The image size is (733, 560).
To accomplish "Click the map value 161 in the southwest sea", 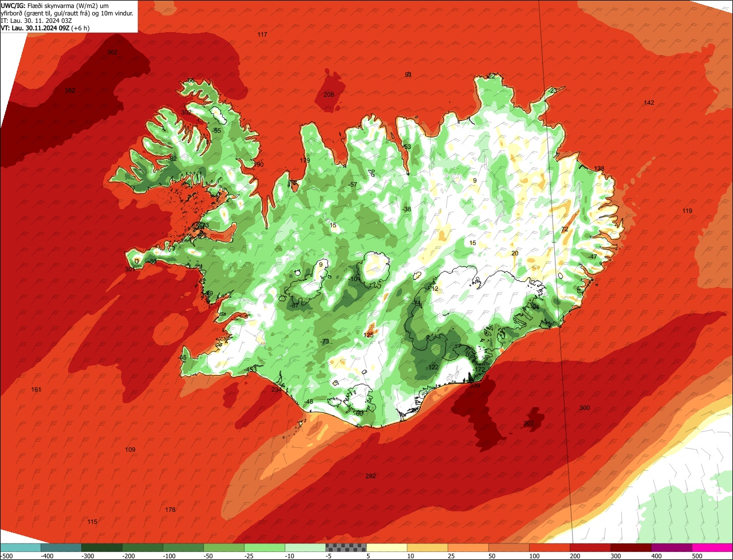I will (37, 389).
